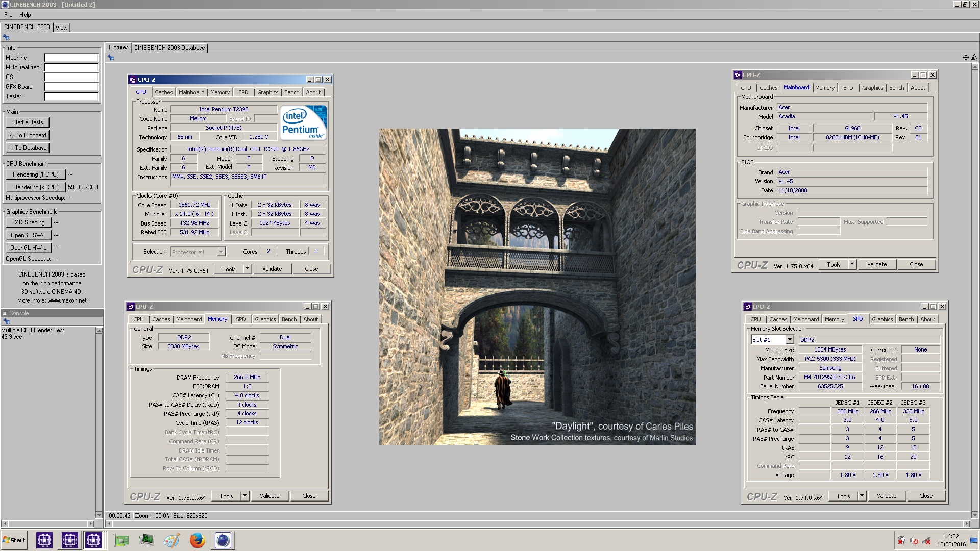Expand the Processor #1 selection dropdown
Viewport: 980px width, 551px height.
click(x=221, y=252)
